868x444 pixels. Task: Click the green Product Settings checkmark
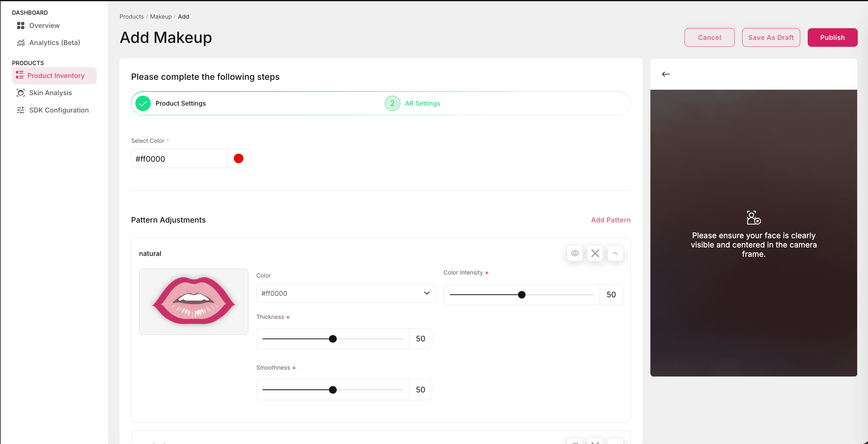tap(143, 103)
